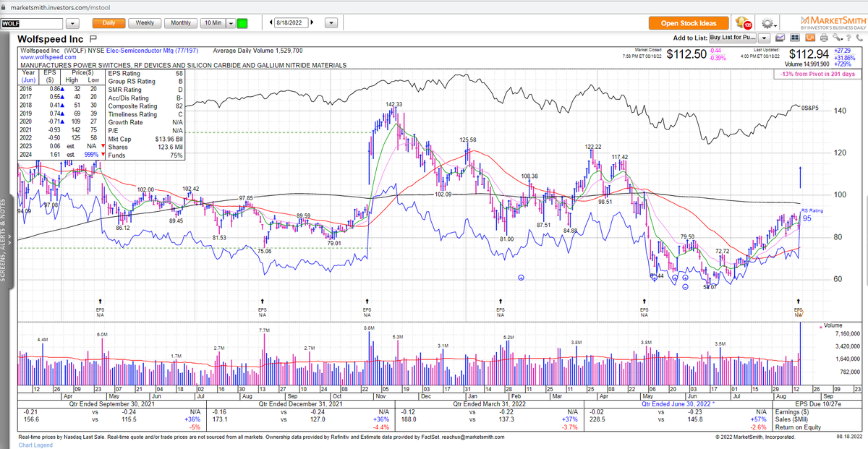
Task: Click the 0S&P5 index line label
Action: tap(810, 108)
